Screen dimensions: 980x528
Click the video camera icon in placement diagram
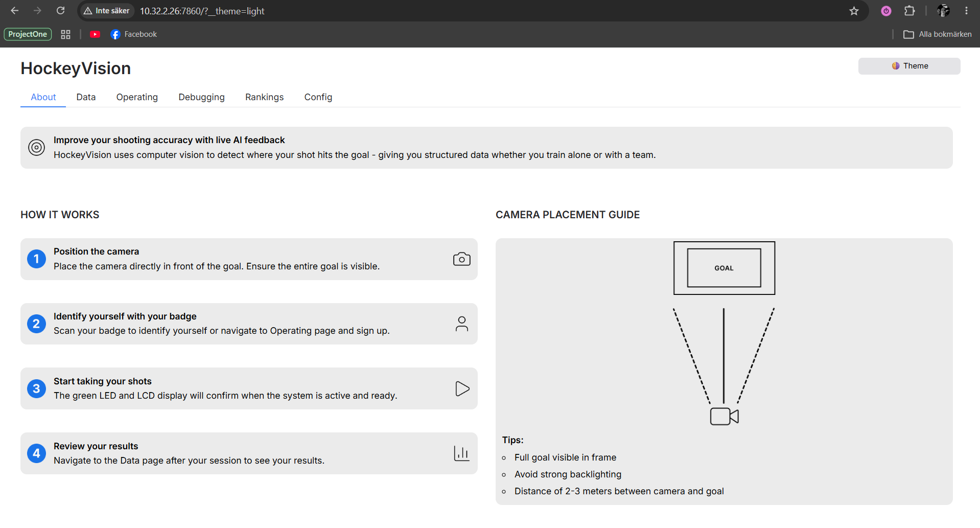coord(724,417)
